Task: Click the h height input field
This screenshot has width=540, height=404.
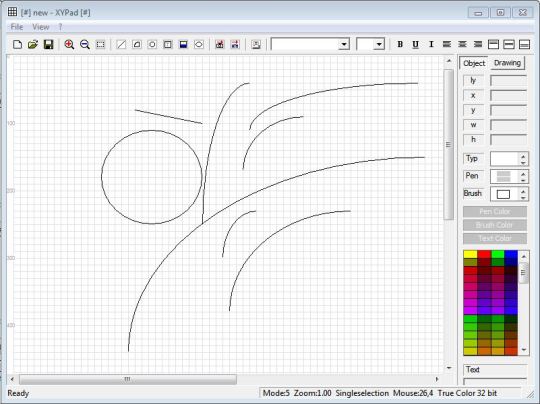Action: point(508,140)
